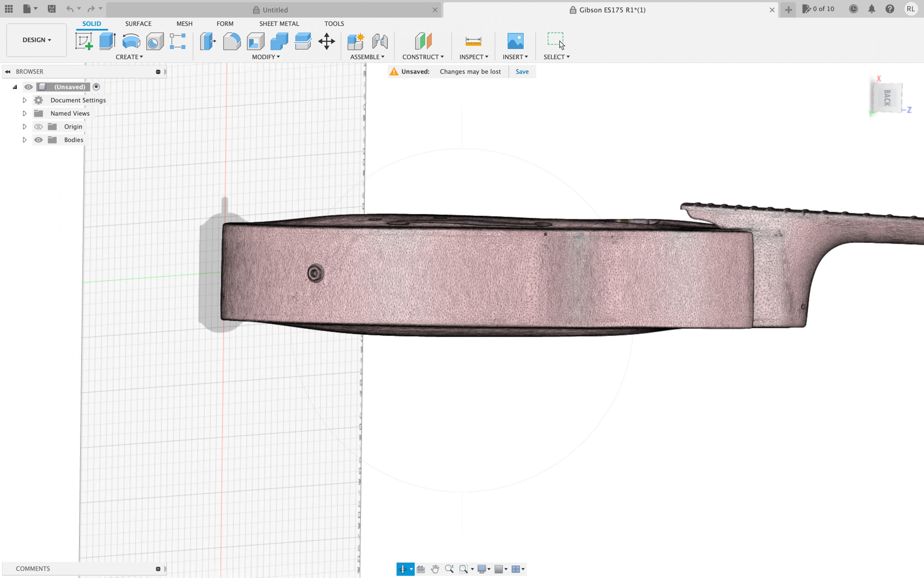This screenshot has width=924, height=578.
Task: Switch to the FORM tab
Action: [x=225, y=24]
